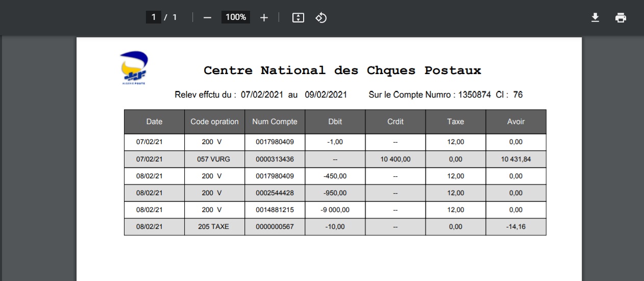This screenshot has height=281, width=644.
Task: Click the 'Centre National des Chques Postaux' title
Action: (x=342, y=71)
